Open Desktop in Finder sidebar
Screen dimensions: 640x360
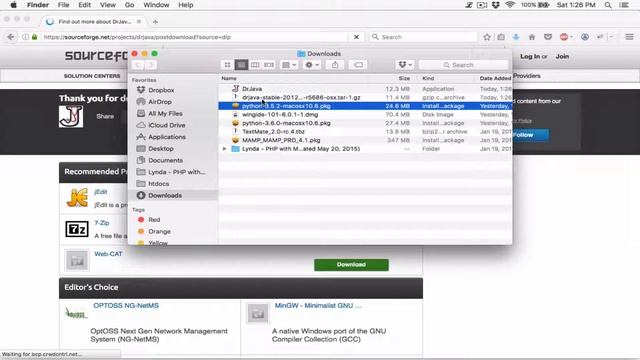(x=160, y=149)
